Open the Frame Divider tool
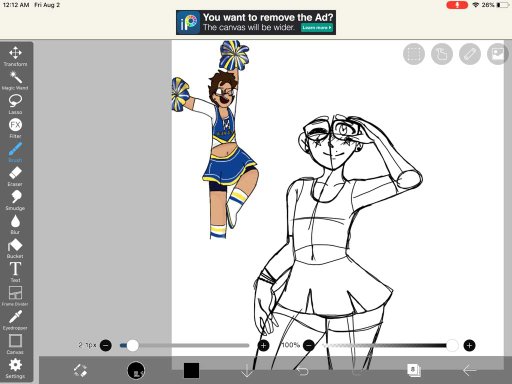The height and width of the screenshot is (384, 512). coord(15,296)
